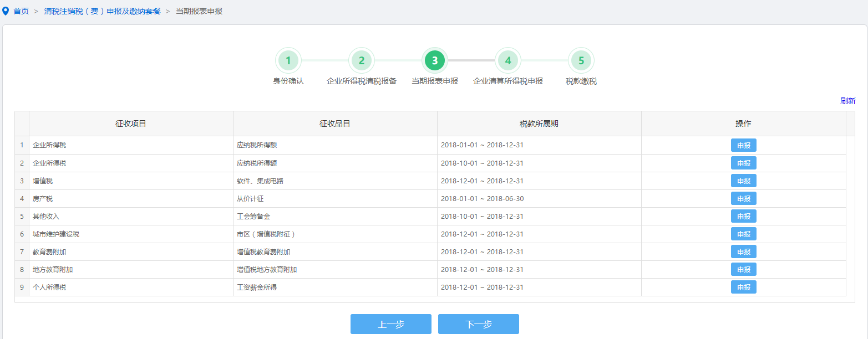Click 申报 for 其他收入 工会筹备金 row
This screenshot has height=339, width=868.
pyautogui.click(x=743, y=216)
